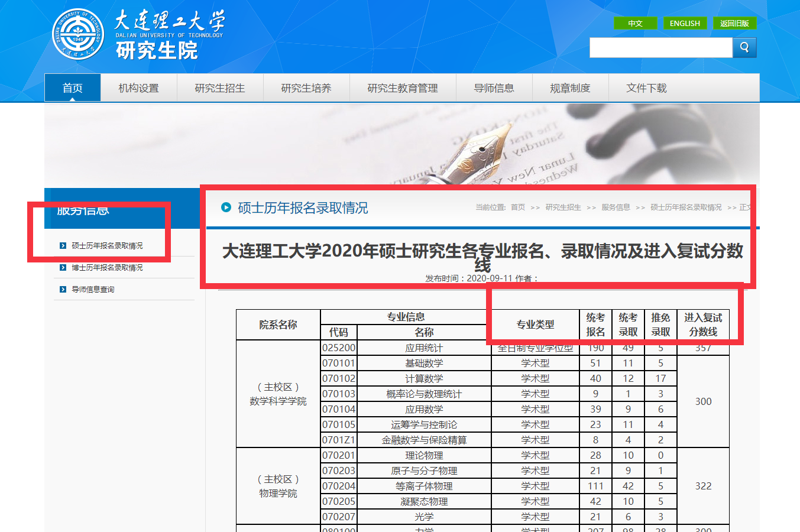The height and width of the screenshot is (532, 800).
Task: Open the 机构设置 menu
Action: pos(139,88)
